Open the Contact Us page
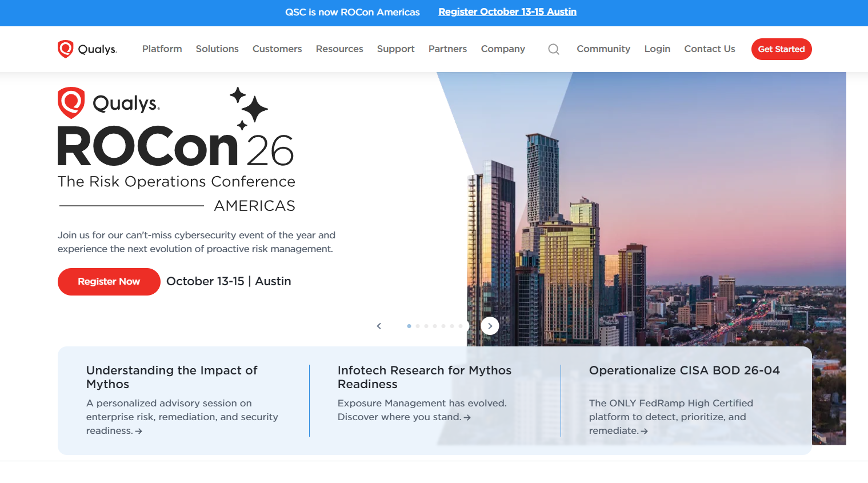The width and height of the screenshot is (868, 483). pyautogui.click(x=710, y=49)
